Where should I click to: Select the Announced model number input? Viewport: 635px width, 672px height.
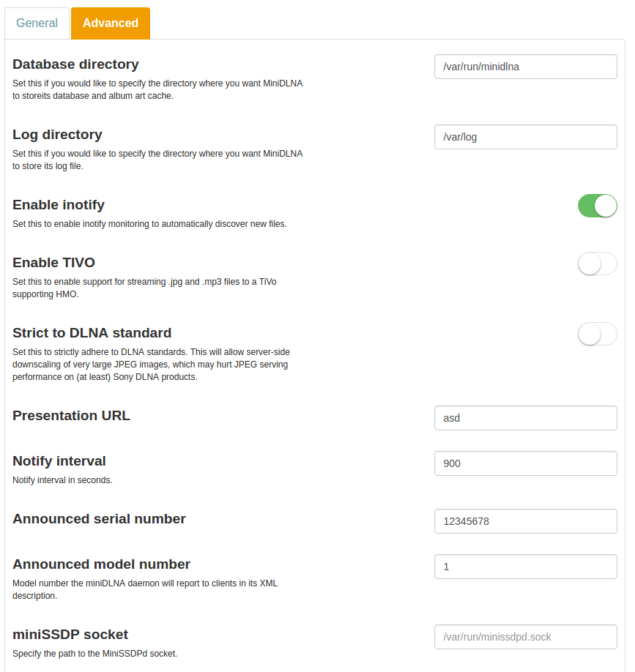tap(525, 567)
